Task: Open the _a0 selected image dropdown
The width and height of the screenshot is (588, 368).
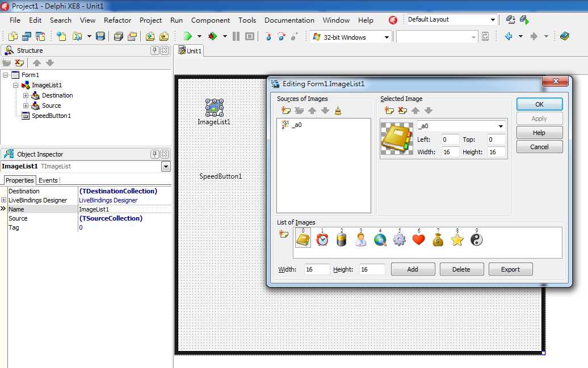Action: tap(501, 126)
